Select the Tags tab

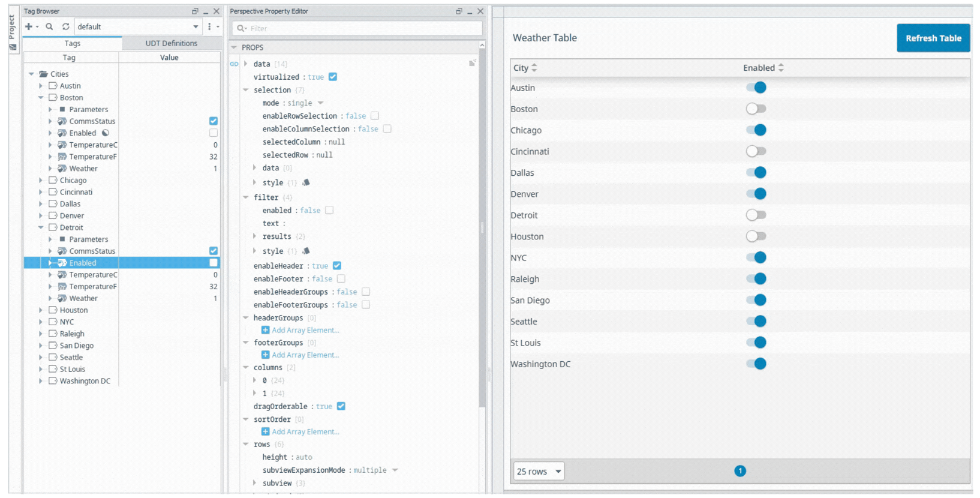point(72,43)
